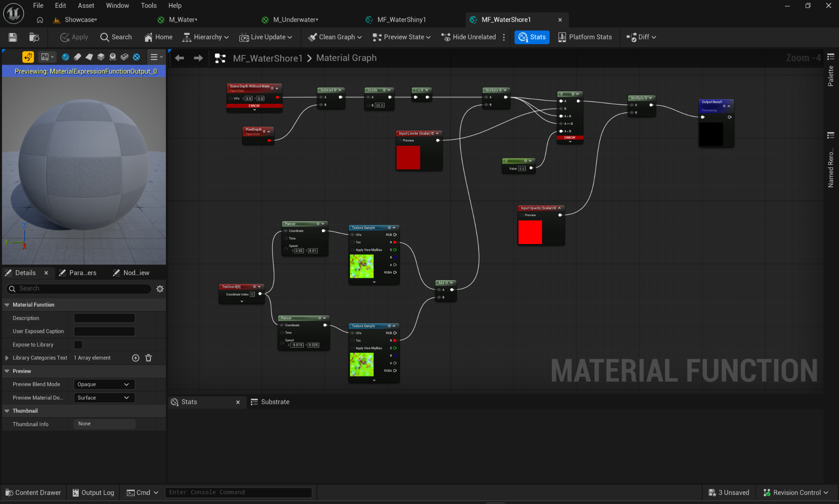The height and width of the screenshot is (504, 839).
Task: Open the Hierarchy dropdown
Action: click(205, 37)
